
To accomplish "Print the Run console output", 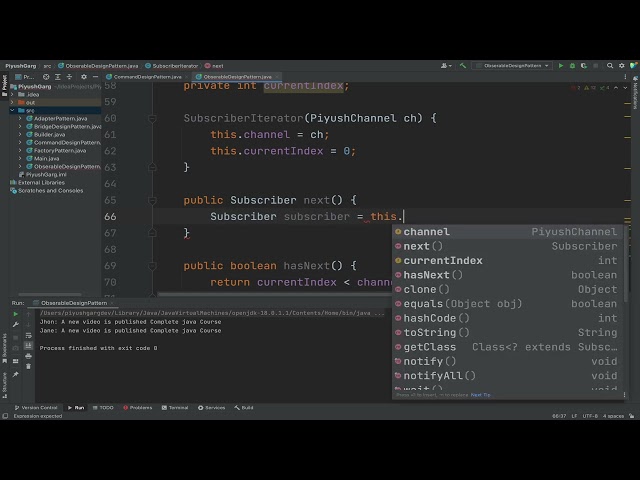I will click(x=28, y=356).
